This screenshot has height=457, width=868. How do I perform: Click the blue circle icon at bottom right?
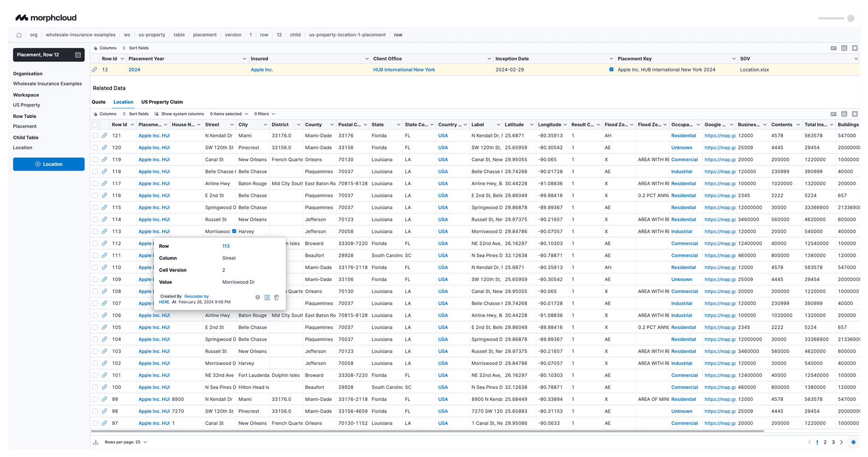click(854, 442)
